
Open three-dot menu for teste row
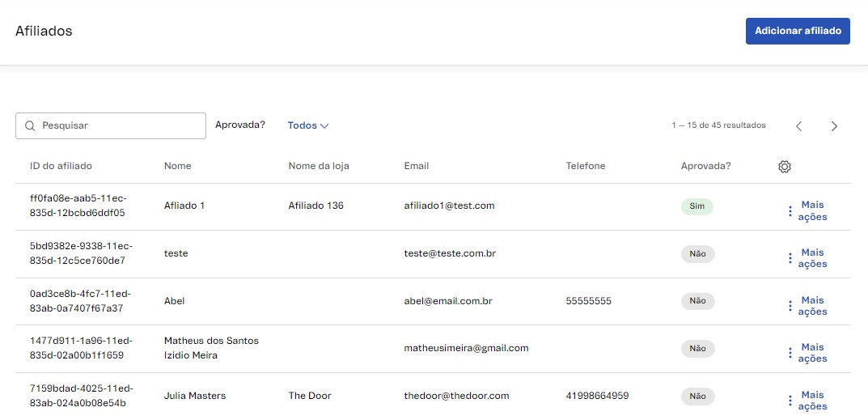click(790, 258)
